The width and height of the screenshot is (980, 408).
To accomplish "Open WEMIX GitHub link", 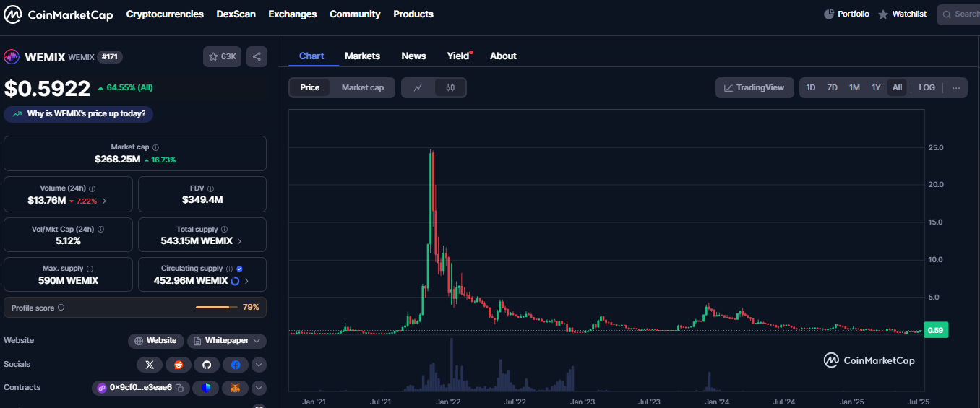I will [x=207, y=365].
